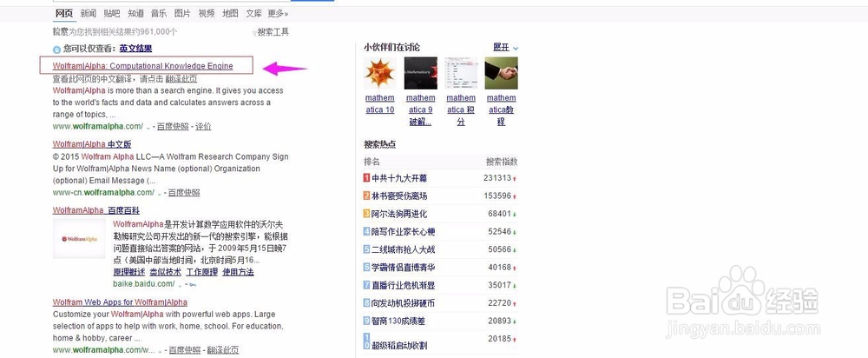Click the search index value 231313
Viewport: 868px width, 358px height.
[x=497, y=178]
